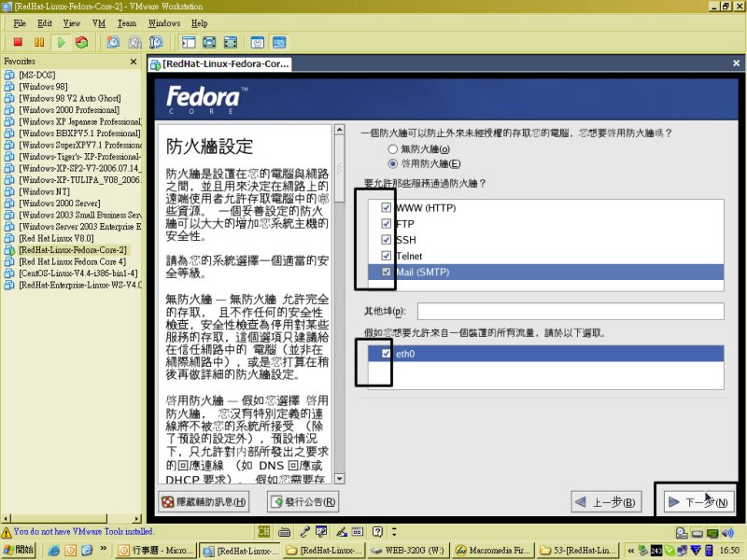Open the Windows menu
This screenshot has height=560, width=747.
[x=164, y=23]
